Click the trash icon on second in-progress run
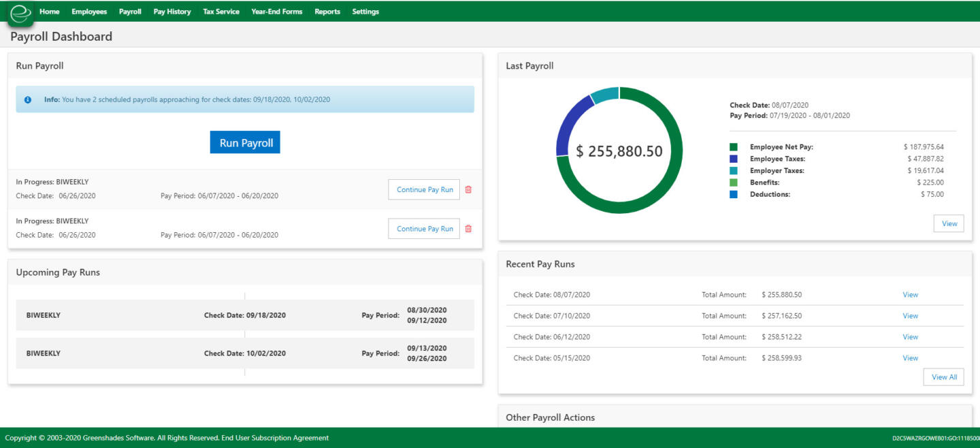980x448 pixels. (x=468, y=229)
